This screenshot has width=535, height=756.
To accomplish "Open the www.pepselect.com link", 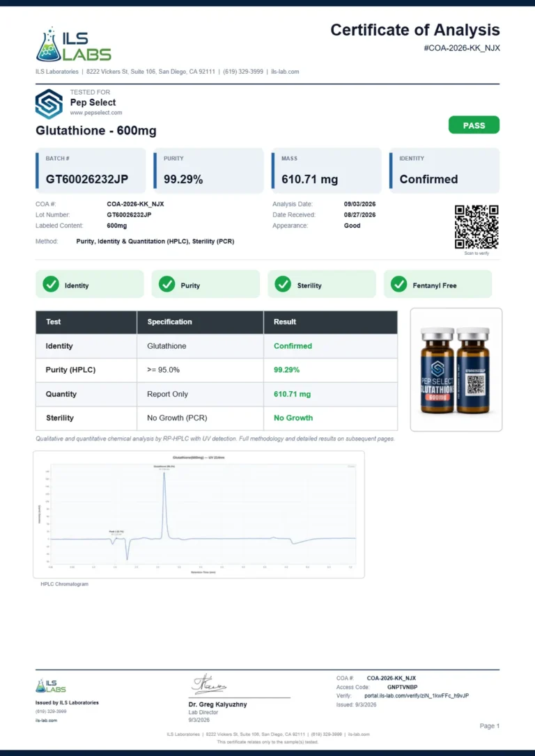I will click(96, 113).
